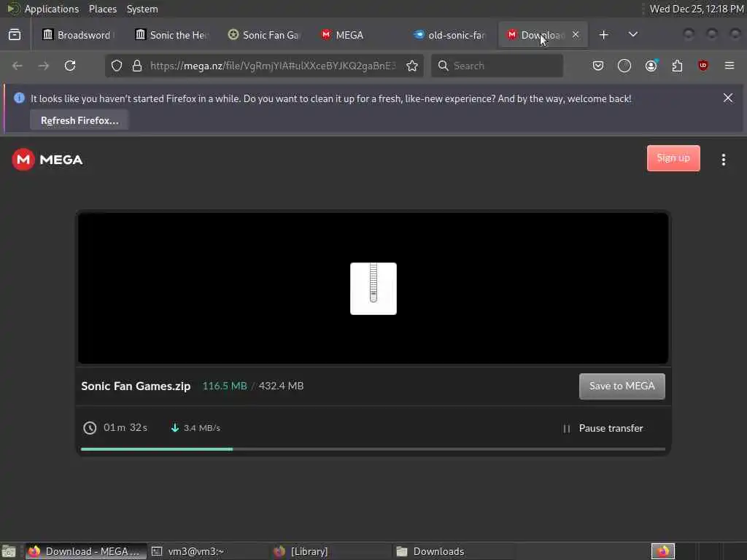
Task: Close the Download tab
Action: pyautogui.click(x=576, y=34)
